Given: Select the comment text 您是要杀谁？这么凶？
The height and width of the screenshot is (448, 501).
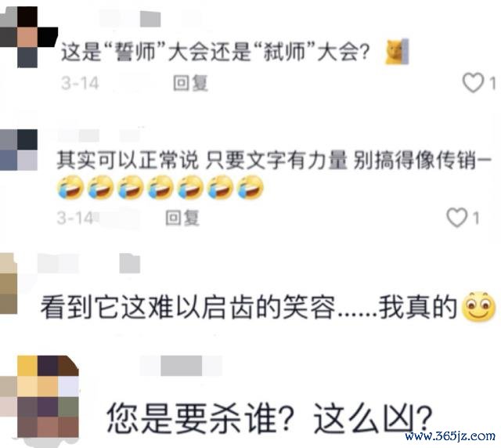Looking at the screenshot, I should (269, 418).
